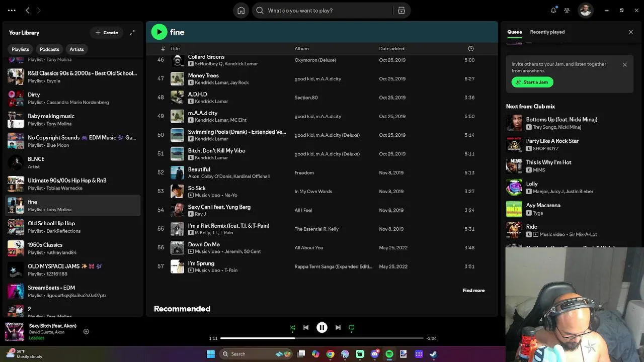Image resolution: width=644 pixels, height=362 pixels.
Task: Seek in the song progress bar
Action: coord(322,338)
